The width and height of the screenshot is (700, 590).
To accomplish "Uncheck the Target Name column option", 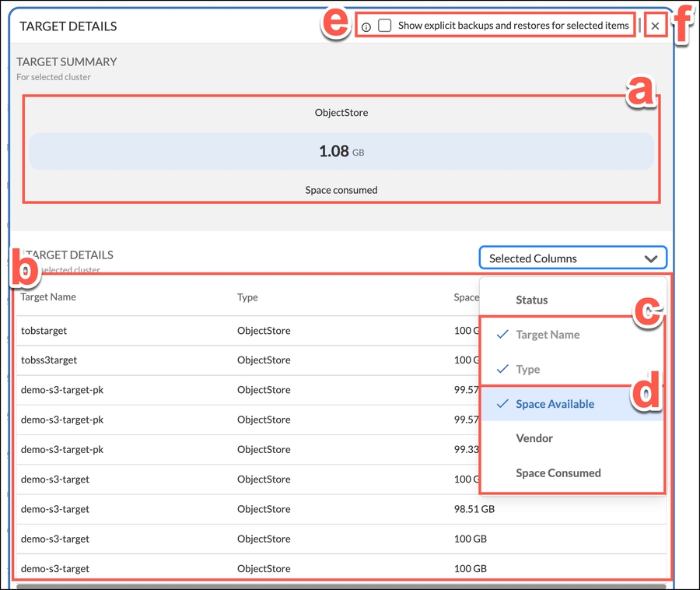I will pyautogui.click(x=548, y=335).
